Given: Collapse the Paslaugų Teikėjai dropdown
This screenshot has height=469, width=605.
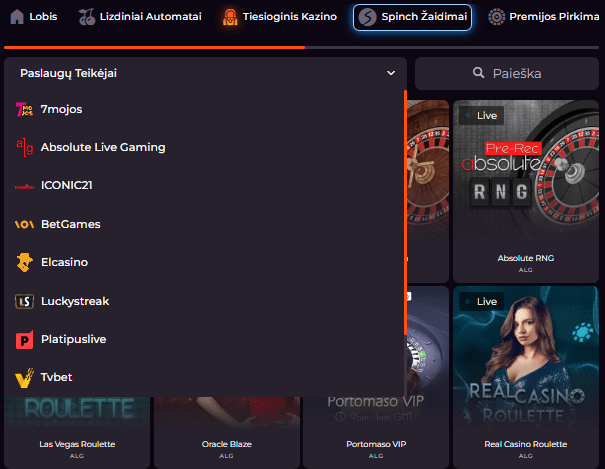Looking at the screenshot, I should 205,73.
